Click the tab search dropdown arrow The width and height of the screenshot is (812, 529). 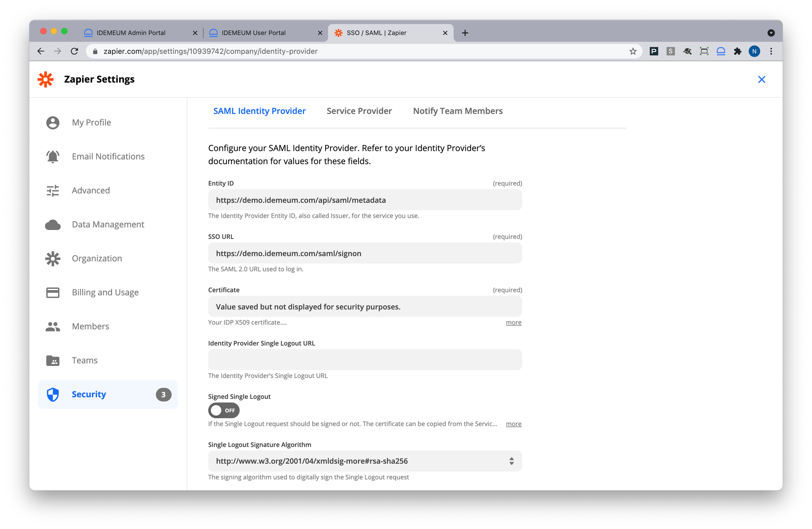click(771, 33)
